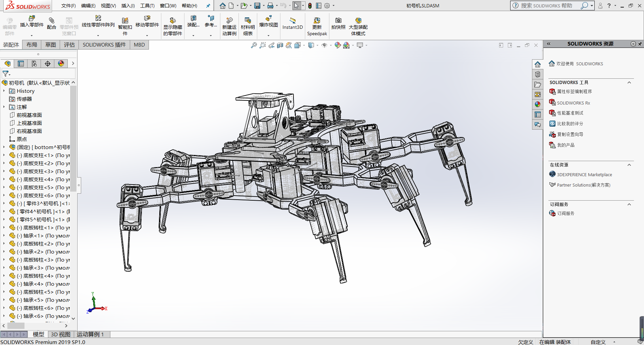Click New Motion Study (新建运动算例)
Viewport: 644px width, 345px height.
[x=229, y=26]
